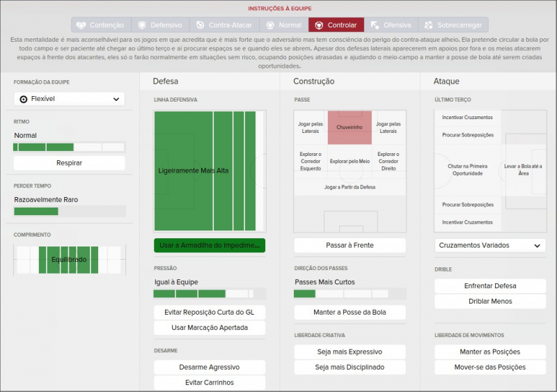Disable Usar a Armadilha do Impedimento
The width and height of the screenshot is (557, 392).
(210, 245)
